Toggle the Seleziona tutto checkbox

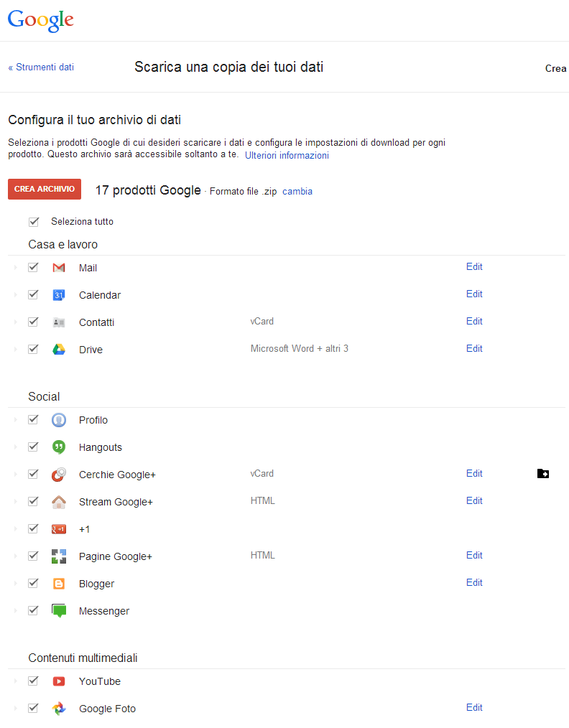tap(34, 221)
